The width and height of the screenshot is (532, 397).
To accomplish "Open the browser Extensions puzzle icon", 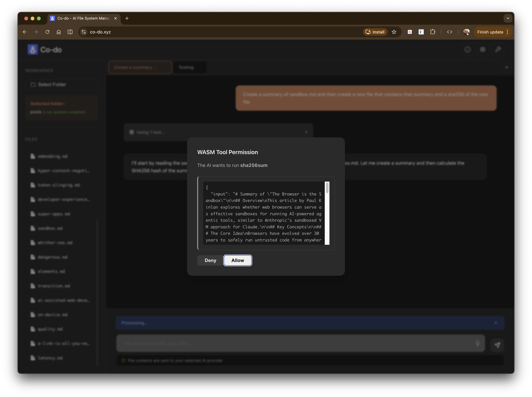I will [433, 32].
